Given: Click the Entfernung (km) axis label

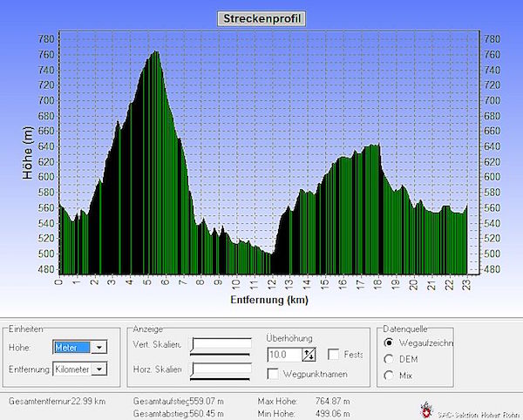Looking at the screenshot, I should click(x=269, y=300).
